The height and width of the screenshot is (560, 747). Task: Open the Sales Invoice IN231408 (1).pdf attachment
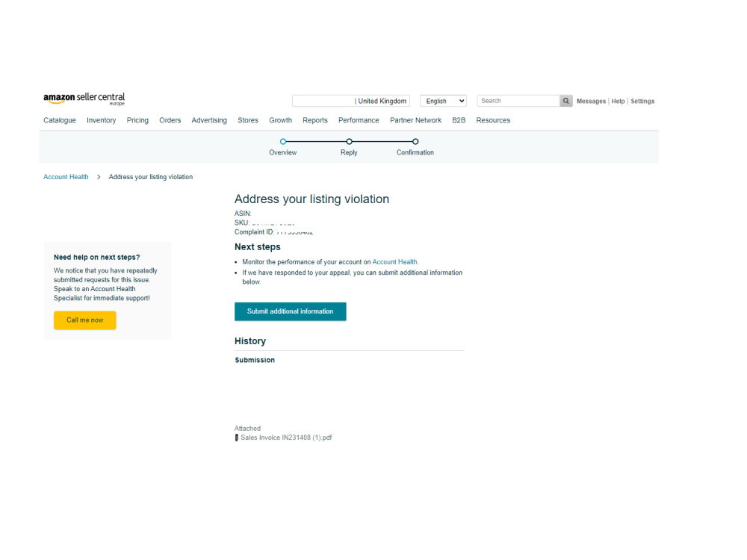point(286,438)
